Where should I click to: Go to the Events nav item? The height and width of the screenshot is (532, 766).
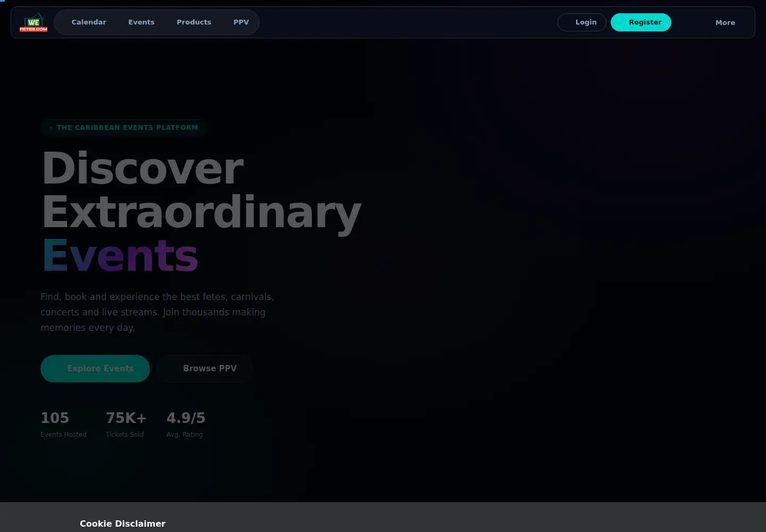tap(141, 22)
